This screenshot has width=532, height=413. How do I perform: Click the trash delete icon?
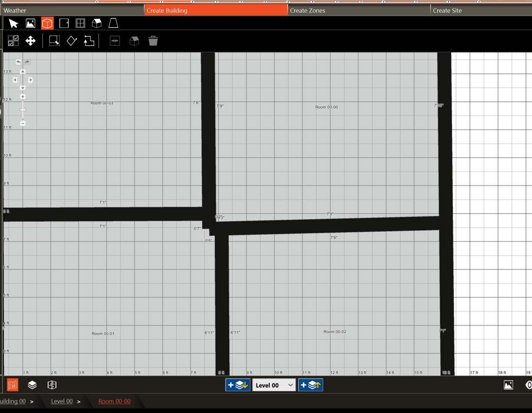click(x=153, y=41)
